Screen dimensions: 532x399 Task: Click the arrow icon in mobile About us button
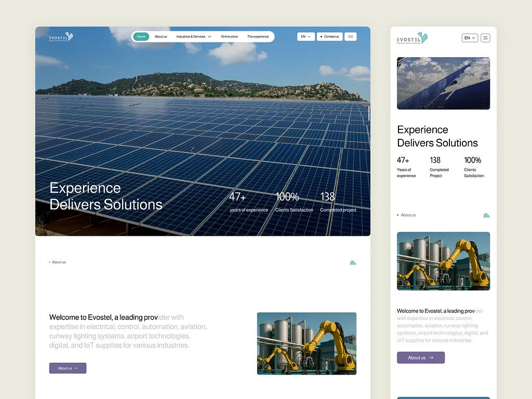coord(431,357)
